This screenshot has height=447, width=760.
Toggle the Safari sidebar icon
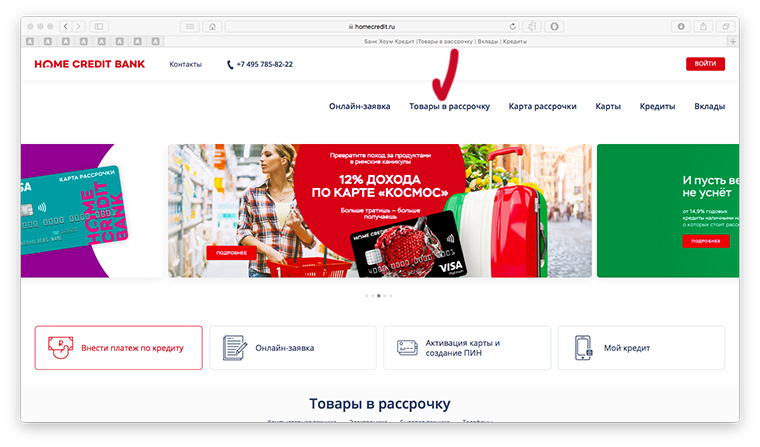click(99, 26)
